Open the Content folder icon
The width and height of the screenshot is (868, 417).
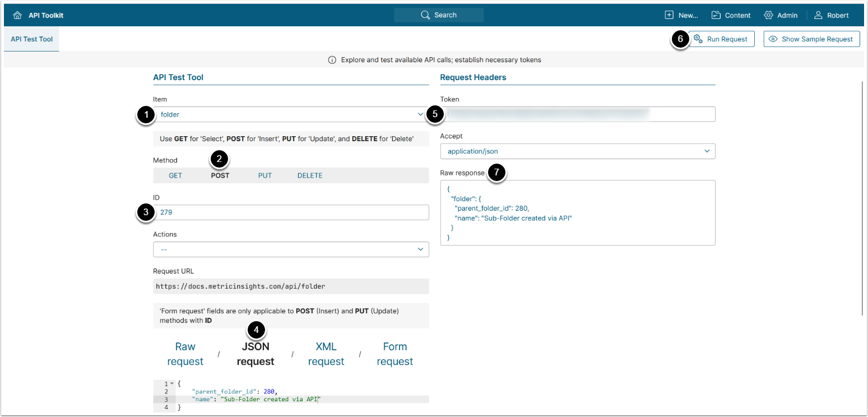(x=716, y=15)
